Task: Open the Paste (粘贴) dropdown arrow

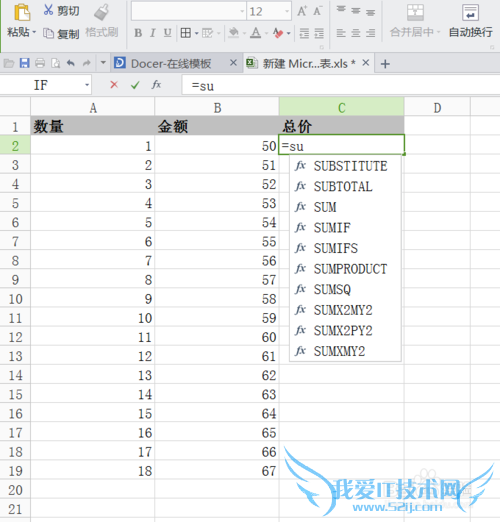Action: [x=34, y=32]
